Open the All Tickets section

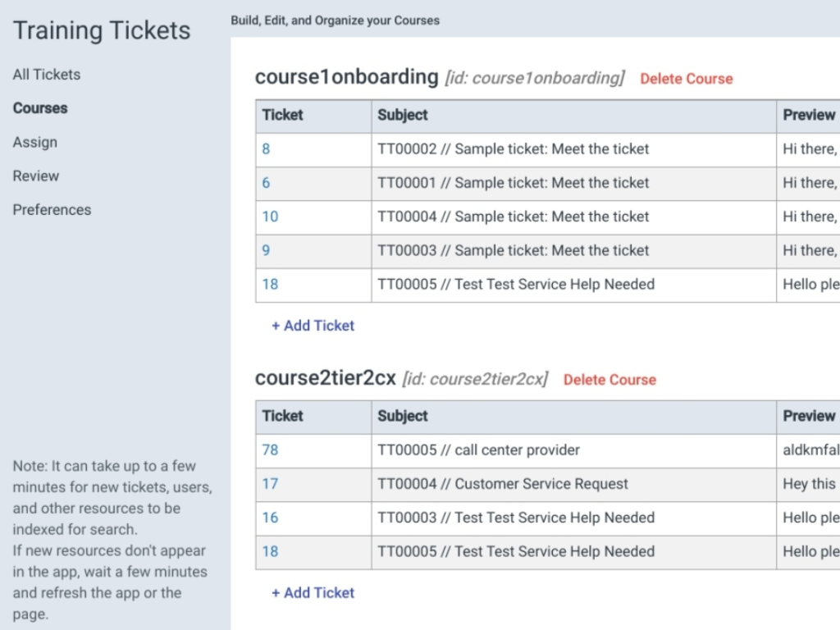[46, 74]
